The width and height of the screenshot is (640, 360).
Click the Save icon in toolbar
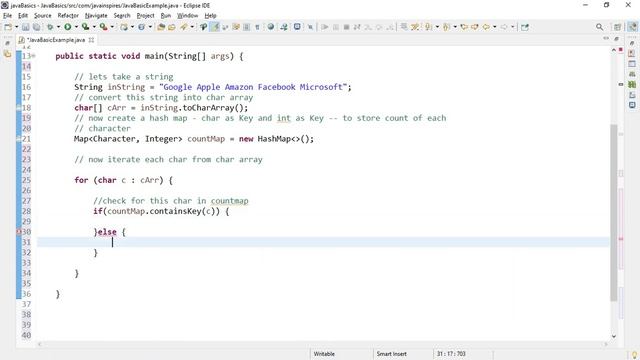(26, 27)
